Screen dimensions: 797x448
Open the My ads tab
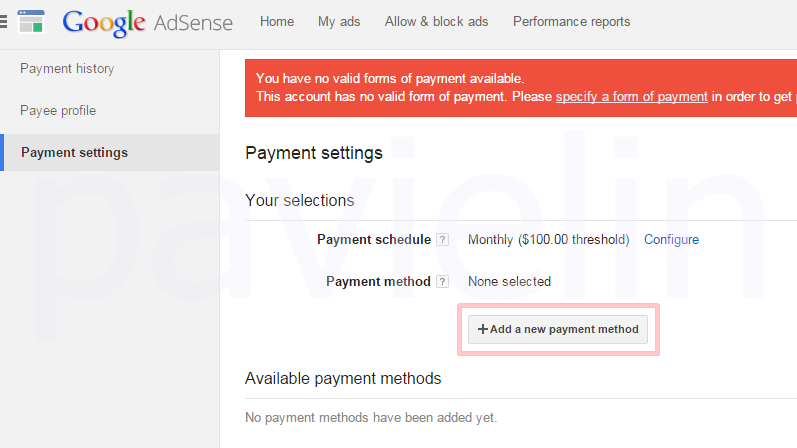tap(339, 22)
